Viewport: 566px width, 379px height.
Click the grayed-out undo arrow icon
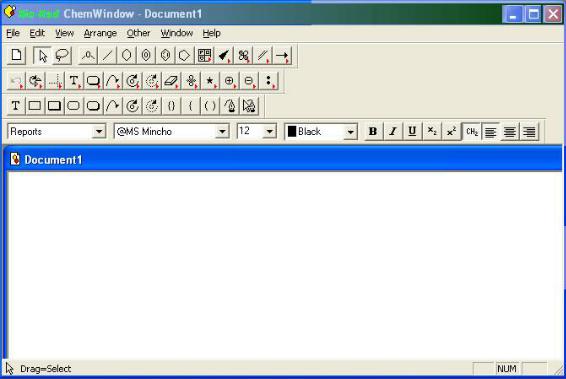pos(16,81)
